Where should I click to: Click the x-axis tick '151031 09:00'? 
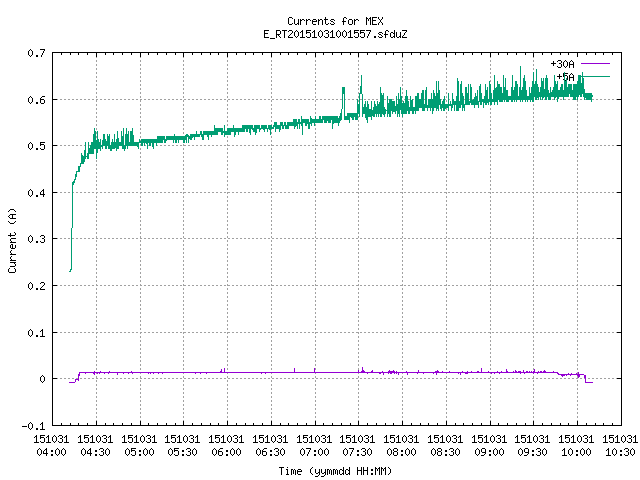tap(489, 446)
